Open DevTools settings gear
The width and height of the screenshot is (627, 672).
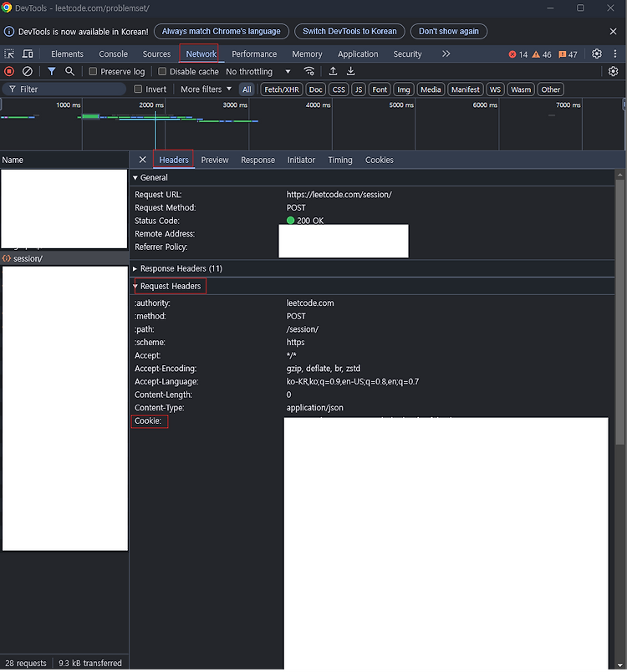tap(597, 53)
